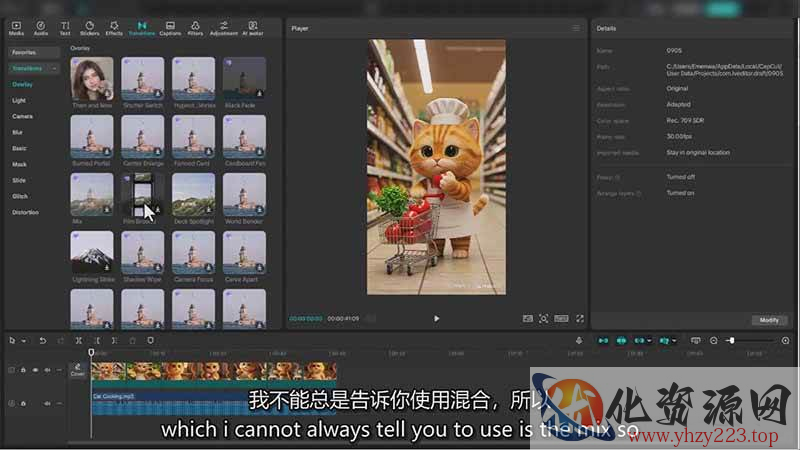
Task: Click the Cover button on video track
Action: [78, 370]
